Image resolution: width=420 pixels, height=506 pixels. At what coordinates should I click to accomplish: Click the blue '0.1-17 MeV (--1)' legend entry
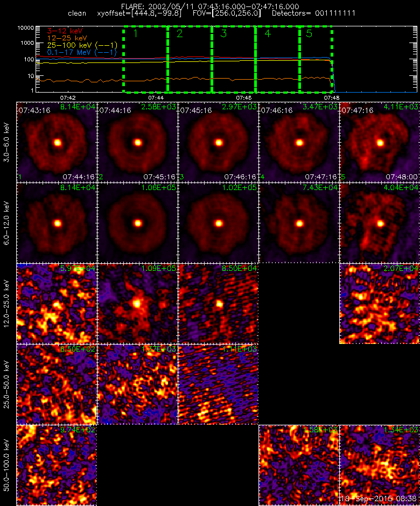[82, 52]
